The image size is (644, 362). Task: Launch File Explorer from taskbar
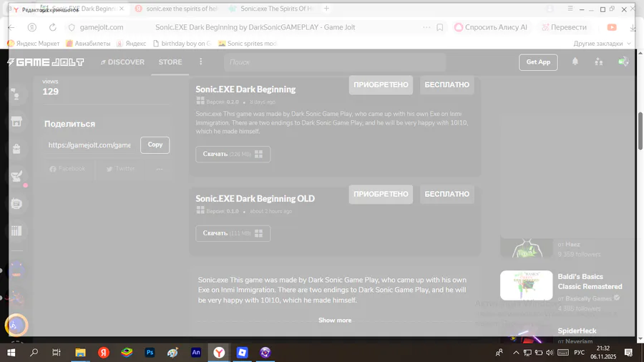pyautogui.click(x=80, y=353)
